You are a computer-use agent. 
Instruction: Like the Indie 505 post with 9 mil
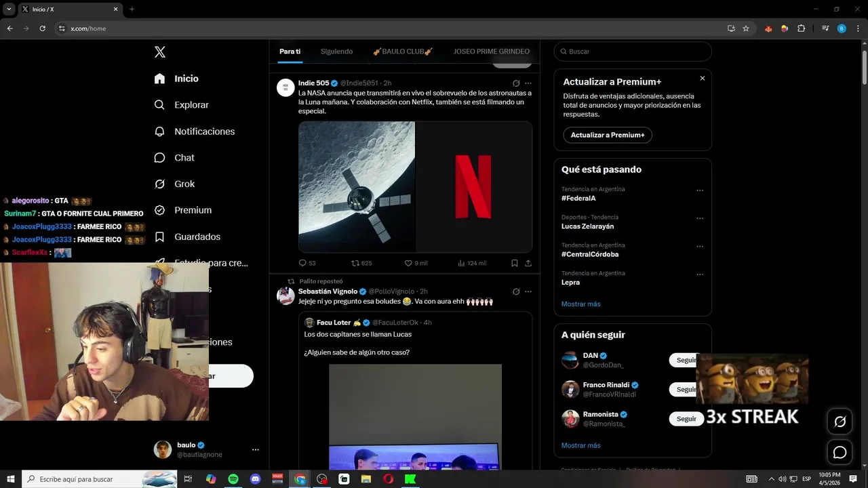tap(416, 263)
